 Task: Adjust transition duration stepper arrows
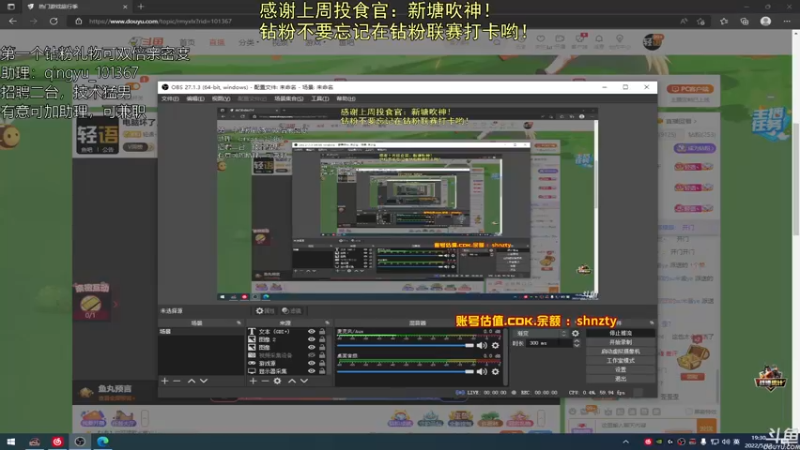(x=577, y=343)
